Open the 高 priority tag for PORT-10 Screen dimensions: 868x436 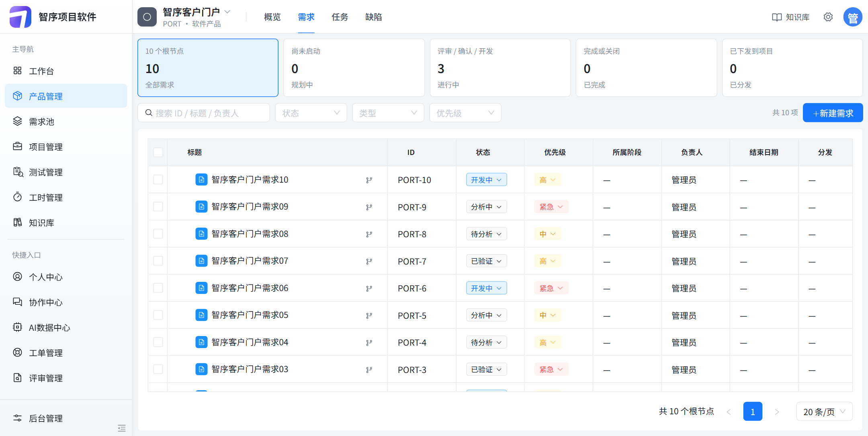(x=547, y=180)
